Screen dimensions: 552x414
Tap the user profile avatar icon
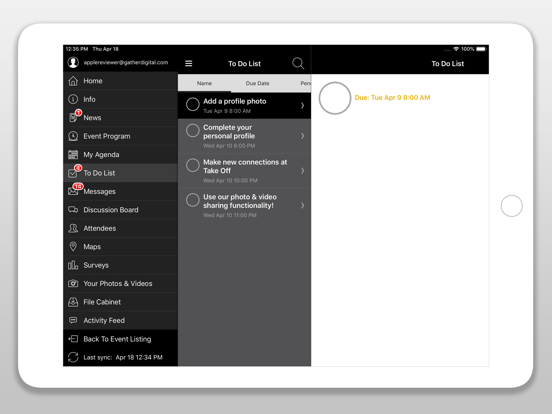[x=73, y=62]
